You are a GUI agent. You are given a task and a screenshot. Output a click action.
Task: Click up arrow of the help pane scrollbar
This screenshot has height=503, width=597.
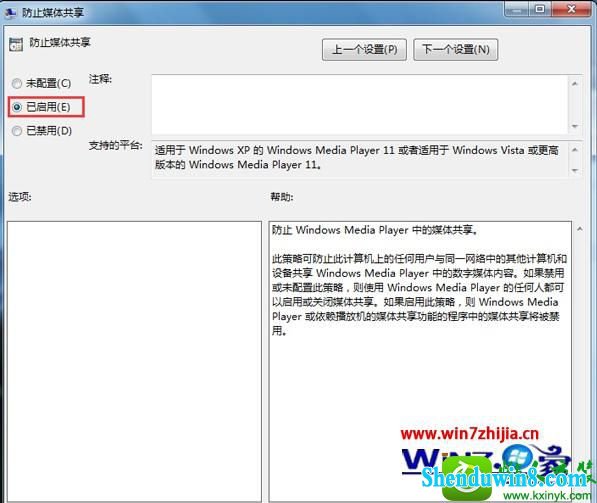580,229
